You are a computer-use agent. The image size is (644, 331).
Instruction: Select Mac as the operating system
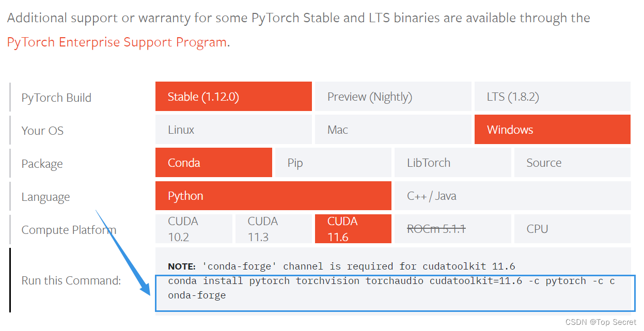coord(393,129)
